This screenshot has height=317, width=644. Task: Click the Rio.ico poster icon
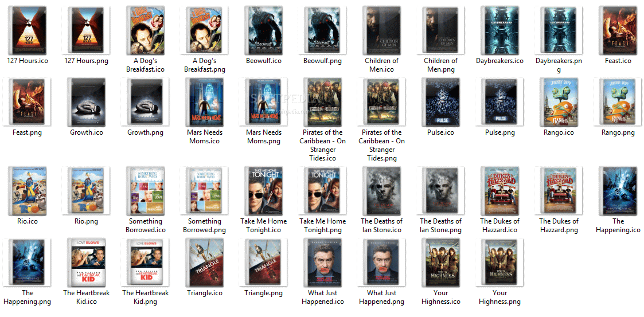pos(28,190)
